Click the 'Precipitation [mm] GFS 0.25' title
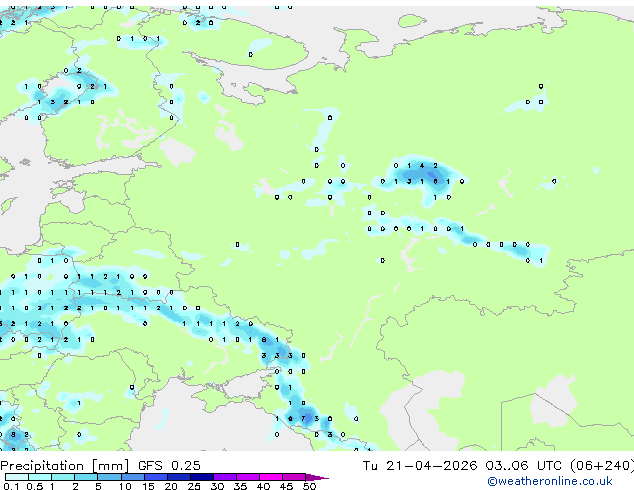Screen dimensions: 634x490 100,466
